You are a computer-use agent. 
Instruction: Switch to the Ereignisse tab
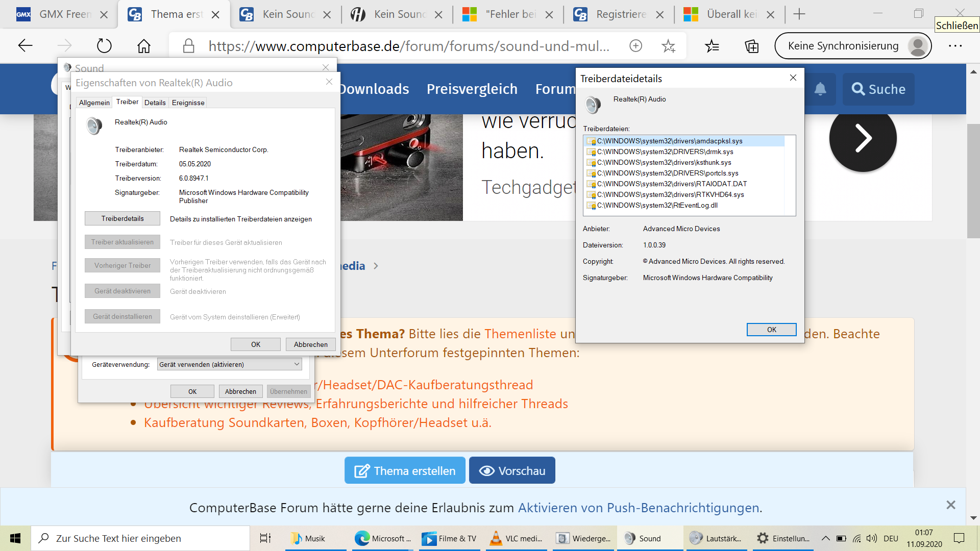coord(188,103)
